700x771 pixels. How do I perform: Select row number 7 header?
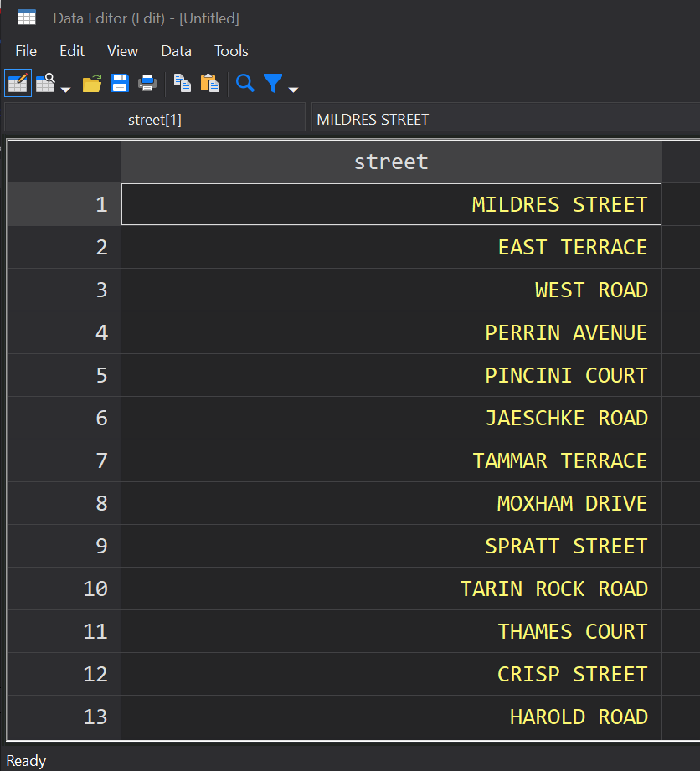click(x=64, y=460)
